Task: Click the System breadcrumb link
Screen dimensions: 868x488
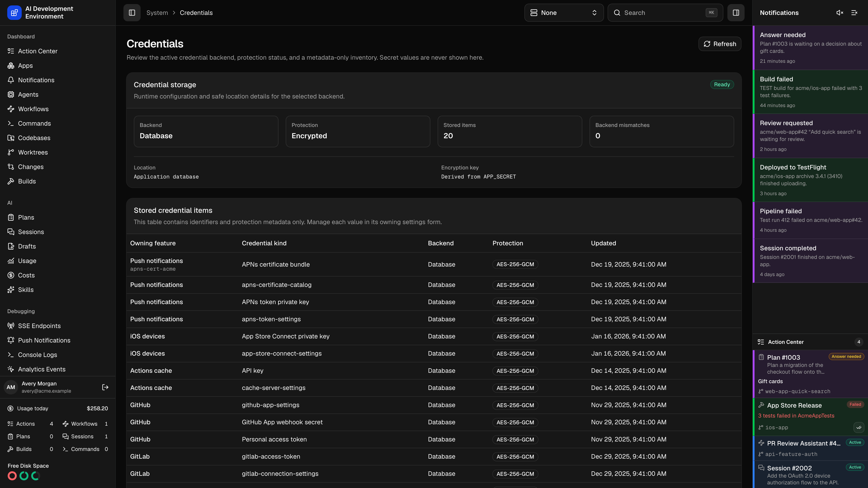Action: [x=157, y=13]
